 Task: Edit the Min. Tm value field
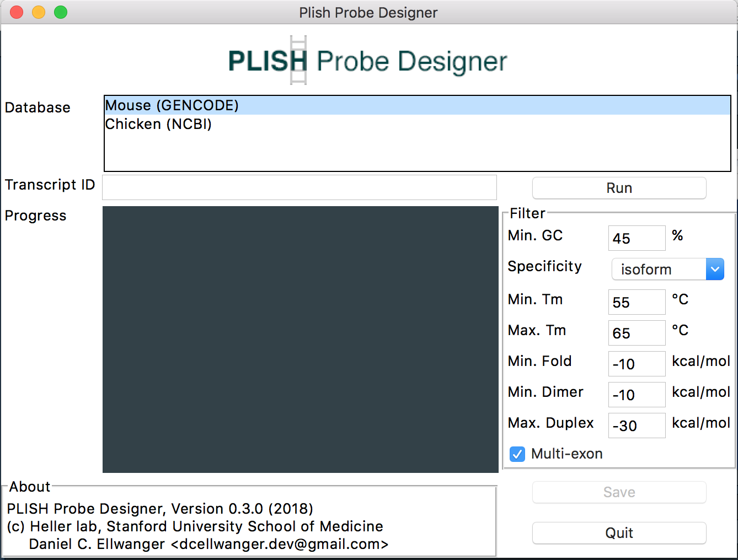(637, 302)
